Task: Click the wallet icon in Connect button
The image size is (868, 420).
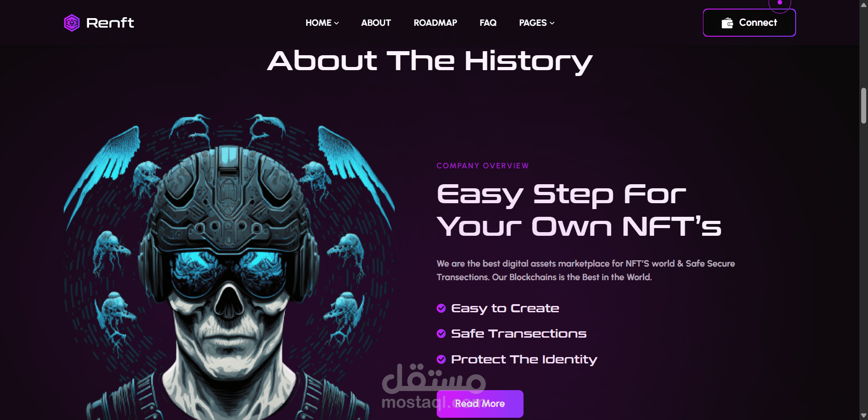Action: pos(727,23)
